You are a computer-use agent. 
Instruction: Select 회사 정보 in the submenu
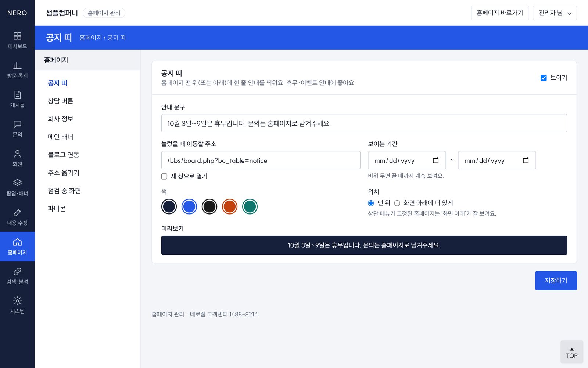tap(61, 119)
